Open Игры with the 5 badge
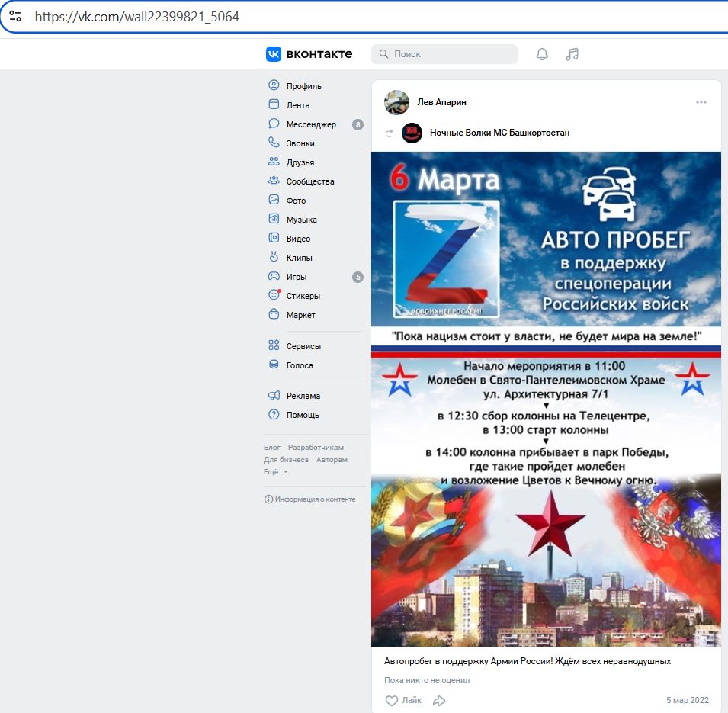728x713 pixels. 297,276
